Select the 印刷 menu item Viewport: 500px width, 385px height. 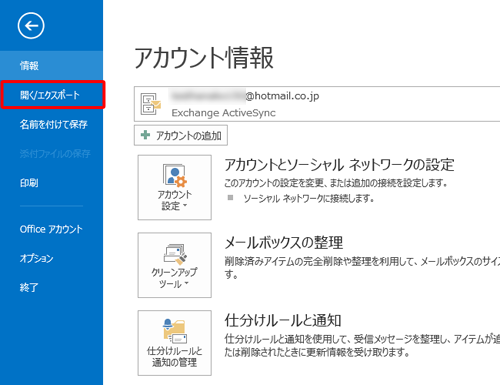coord(51,183)
